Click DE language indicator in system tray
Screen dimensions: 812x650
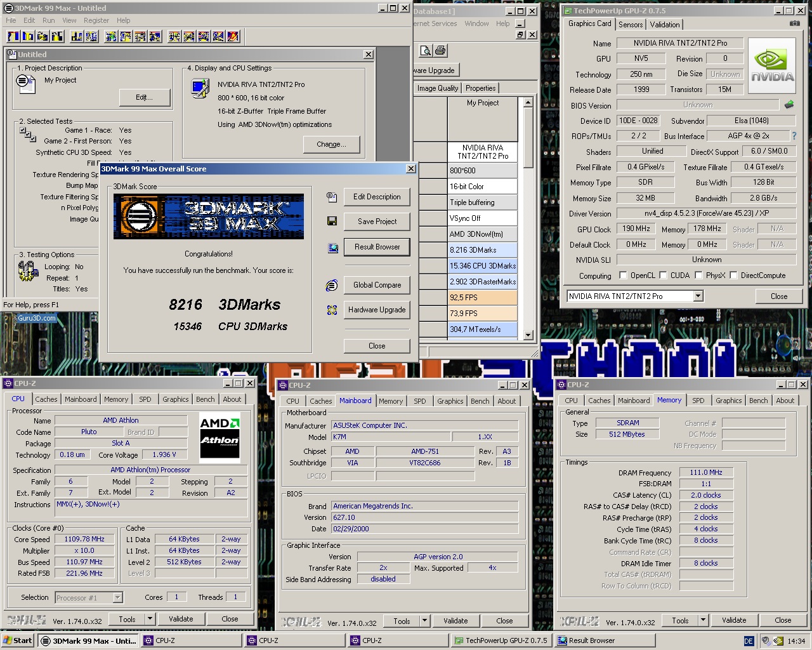pyautogui.click(x=749, y=641)
